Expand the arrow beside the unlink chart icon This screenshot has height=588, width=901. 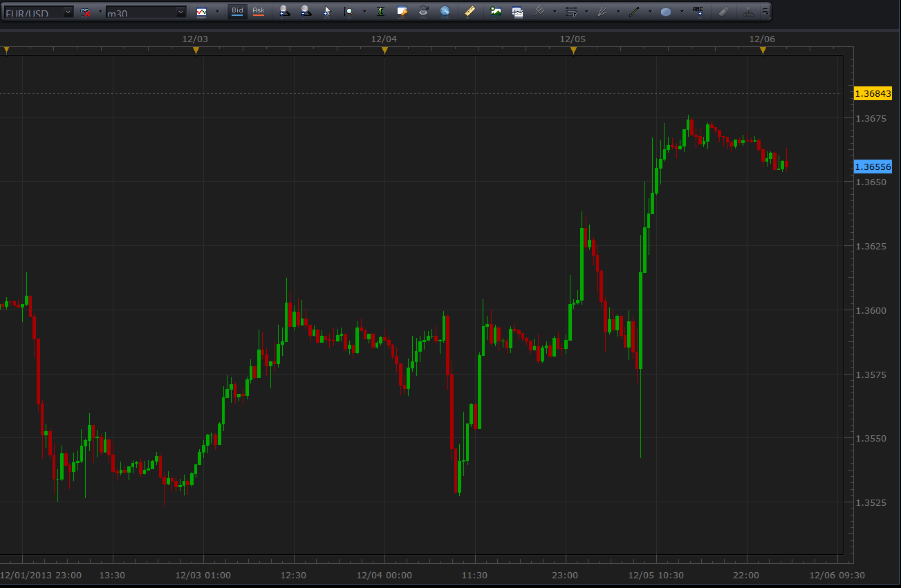coord(100,12)
